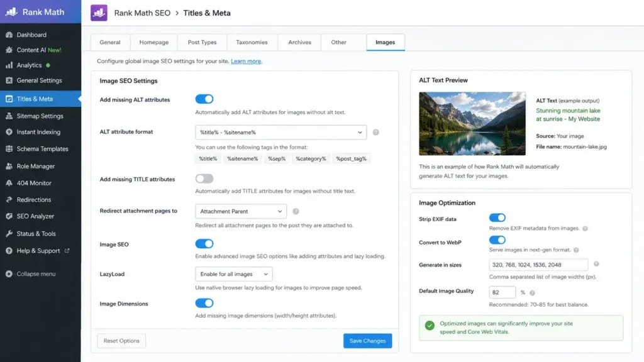Image resolution: width=644 pixels, height=362 pixels.
Task: Select the Images tab
Action: tap(386, 42)
